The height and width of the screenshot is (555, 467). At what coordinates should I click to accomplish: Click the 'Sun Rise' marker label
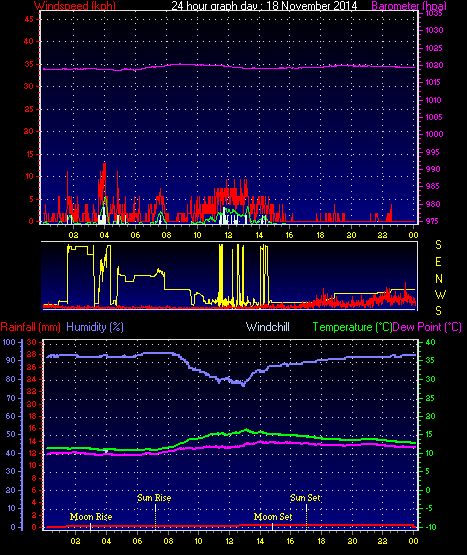coord(154,498)
